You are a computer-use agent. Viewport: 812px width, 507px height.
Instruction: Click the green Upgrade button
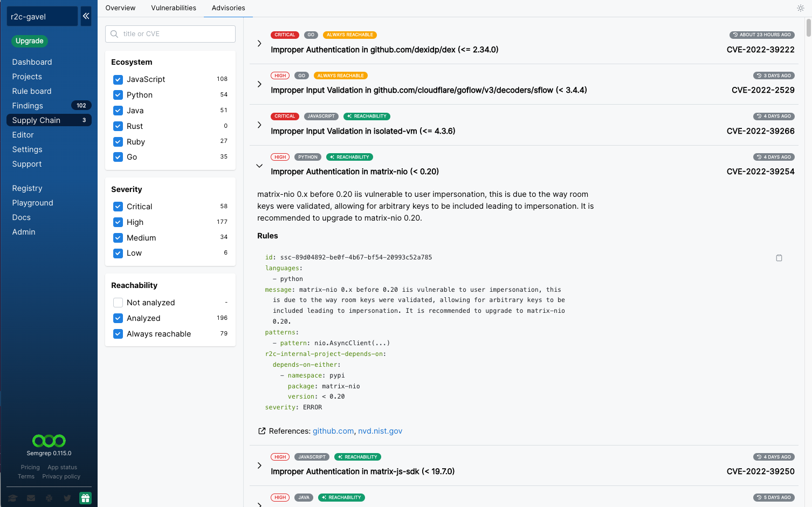click(30, 41)
